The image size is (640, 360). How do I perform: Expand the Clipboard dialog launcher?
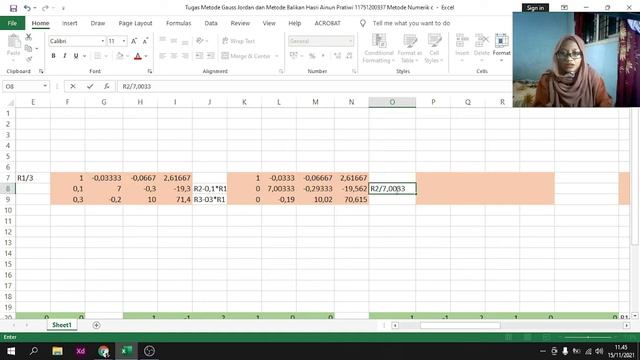41,71
